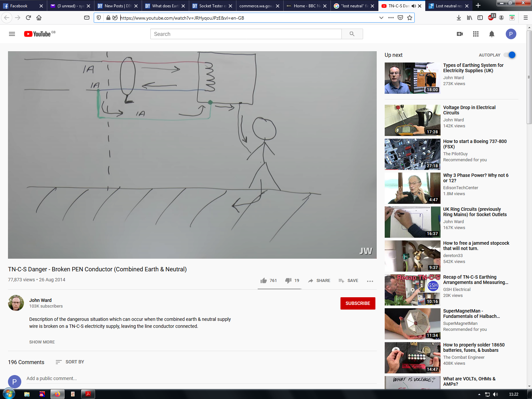The height and width of the screenshot is (399, 532).
Task: Dislike the video with thumbs down
Action: click(x=288, y=281)
